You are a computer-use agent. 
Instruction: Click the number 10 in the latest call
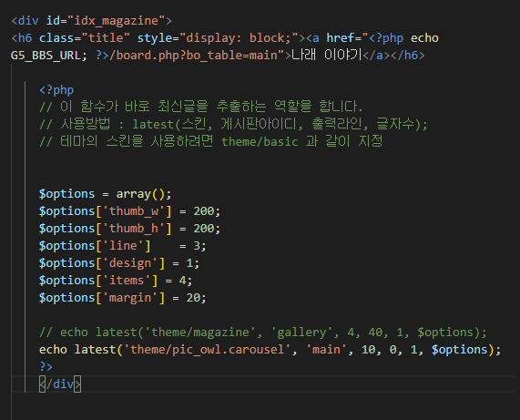pos(369,349)
